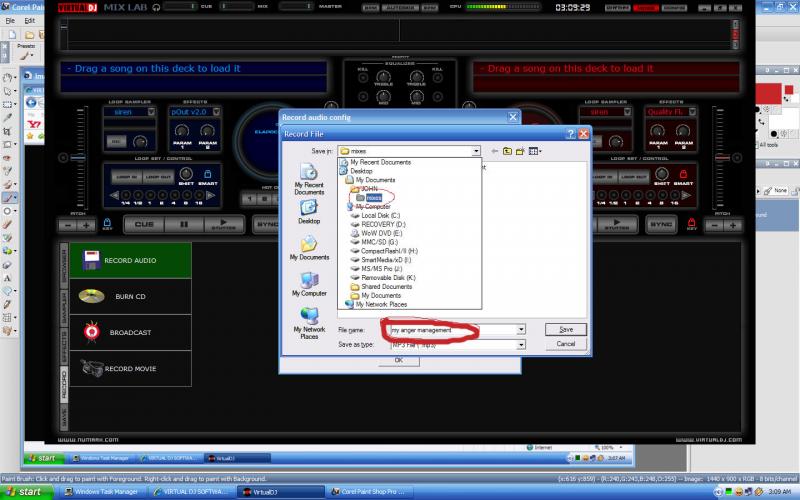Click the left deck stutter play button
Screen dimensions: 800x500
(224, 224)
